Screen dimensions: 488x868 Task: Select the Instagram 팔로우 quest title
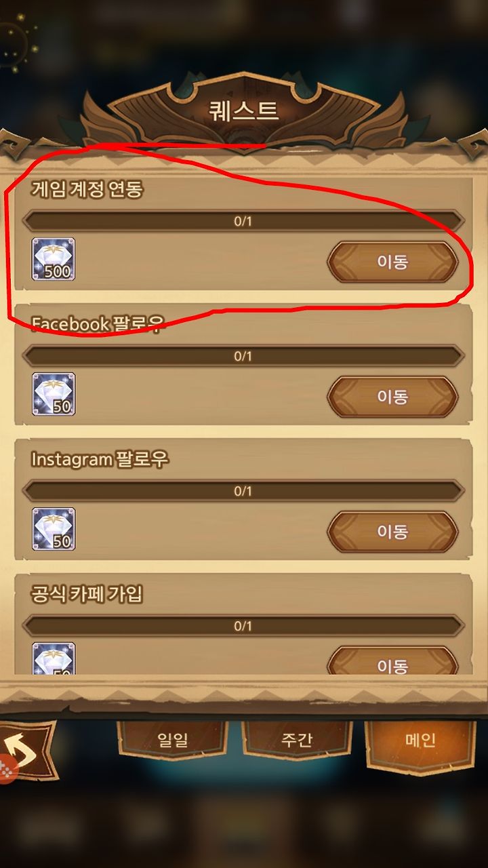click(100, 460)
